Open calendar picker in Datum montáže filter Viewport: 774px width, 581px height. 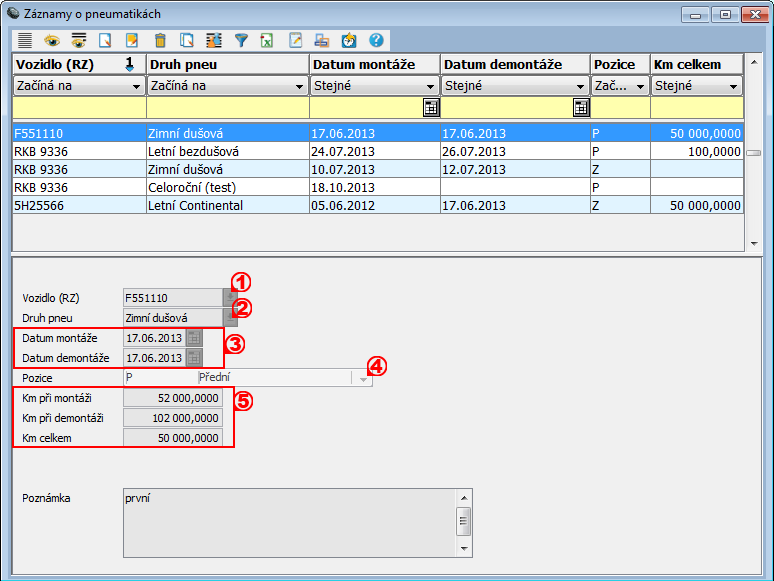click(431, 108)
